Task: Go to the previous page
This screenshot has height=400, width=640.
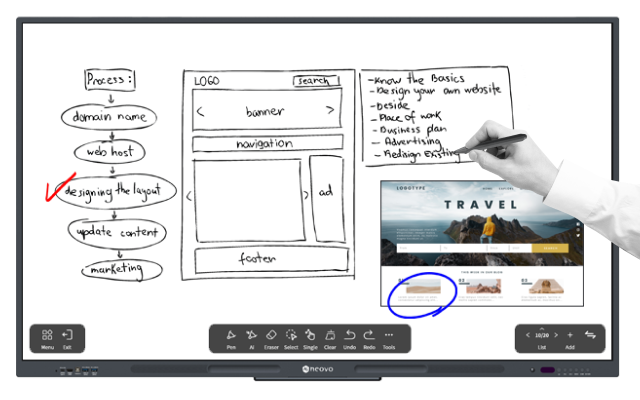Action: point(528,335)
